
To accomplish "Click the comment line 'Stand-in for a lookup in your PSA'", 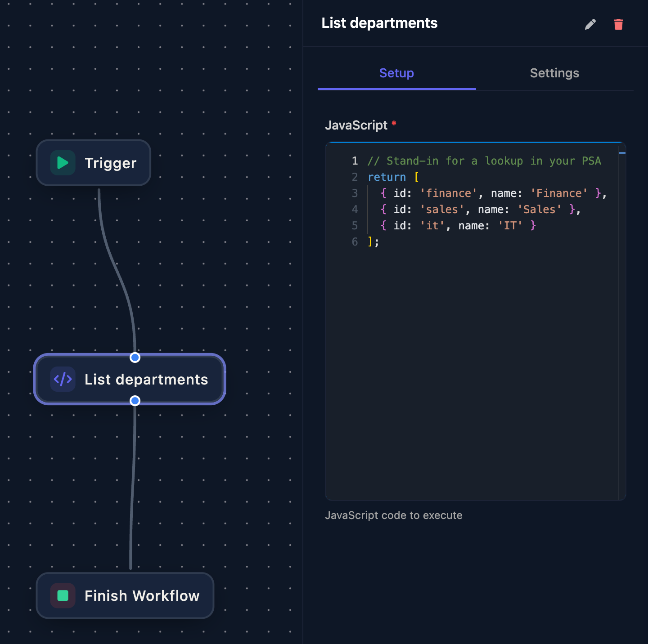I will pyautogui.click(x=484, y=161).
